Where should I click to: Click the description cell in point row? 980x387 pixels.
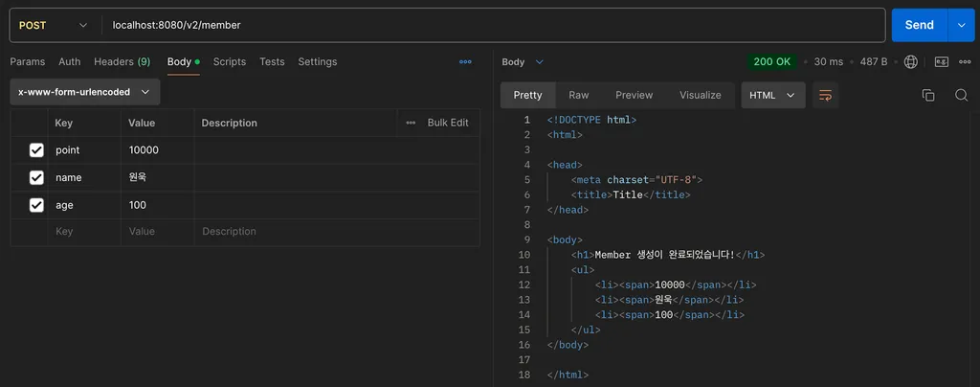337,150
